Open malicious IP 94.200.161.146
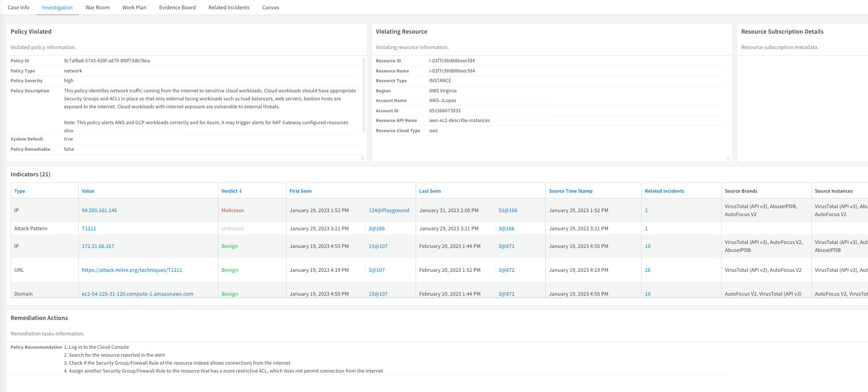This screenshot has width=868, height=392. click(99, 210)
